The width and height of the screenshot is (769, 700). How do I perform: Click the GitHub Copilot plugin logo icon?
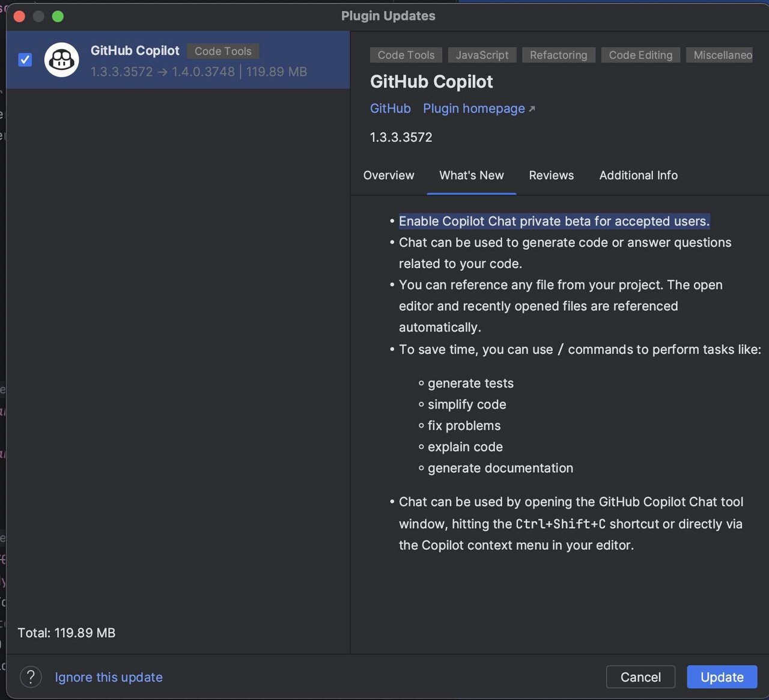coord(62,59)
